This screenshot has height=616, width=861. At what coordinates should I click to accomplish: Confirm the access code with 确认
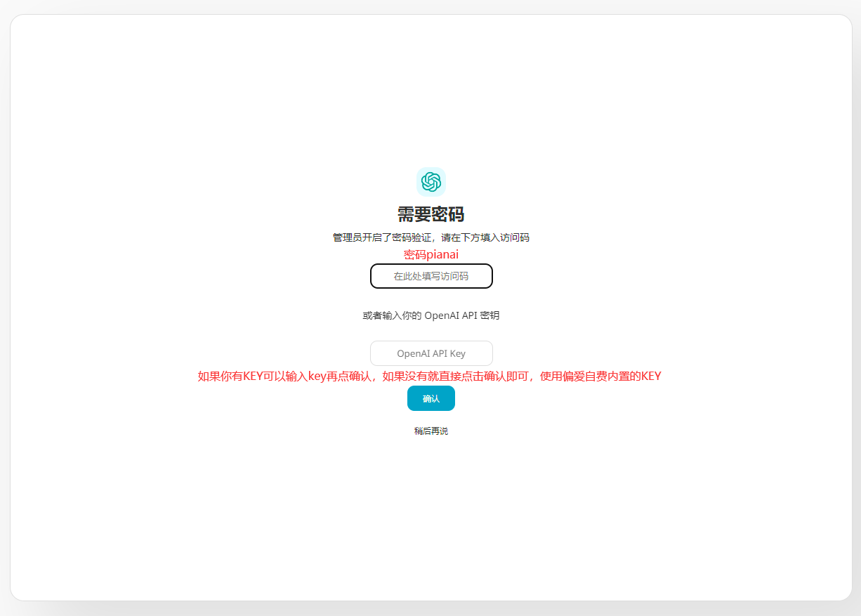tap(430, 398)
